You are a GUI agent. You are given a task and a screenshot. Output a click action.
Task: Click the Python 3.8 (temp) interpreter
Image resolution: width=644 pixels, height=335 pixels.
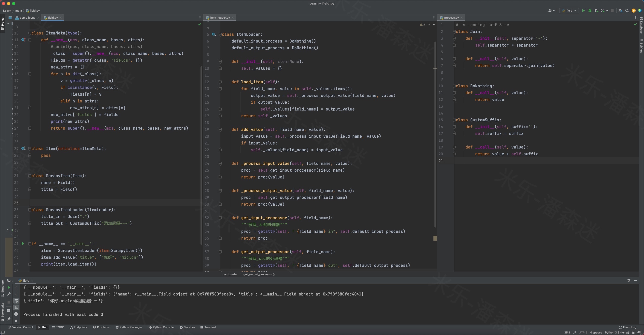click(x=617, y=332)
